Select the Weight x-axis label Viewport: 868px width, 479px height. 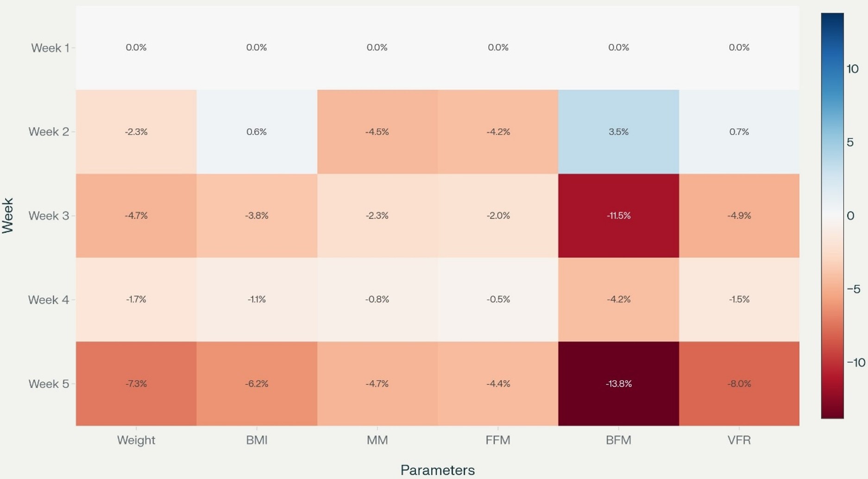[x=136, y=440]
